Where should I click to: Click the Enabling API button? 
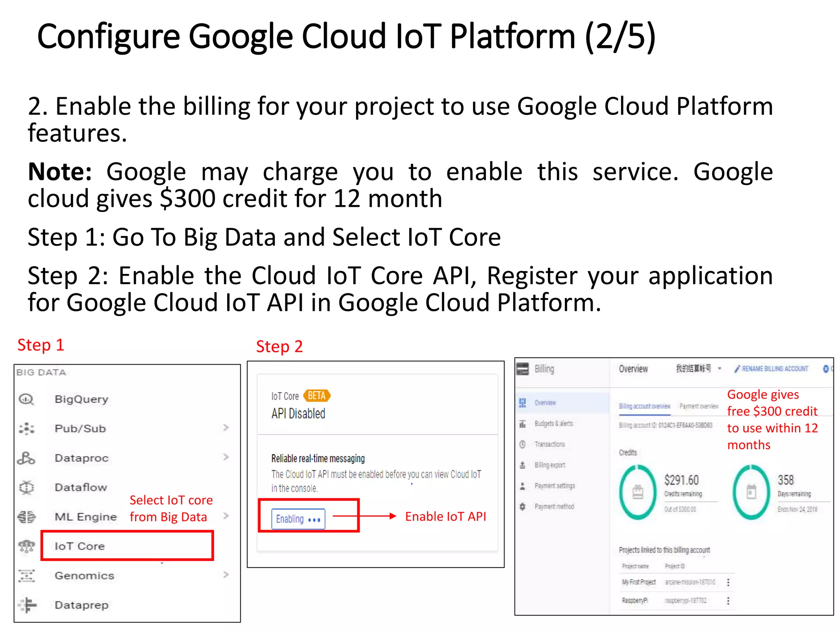298,519
